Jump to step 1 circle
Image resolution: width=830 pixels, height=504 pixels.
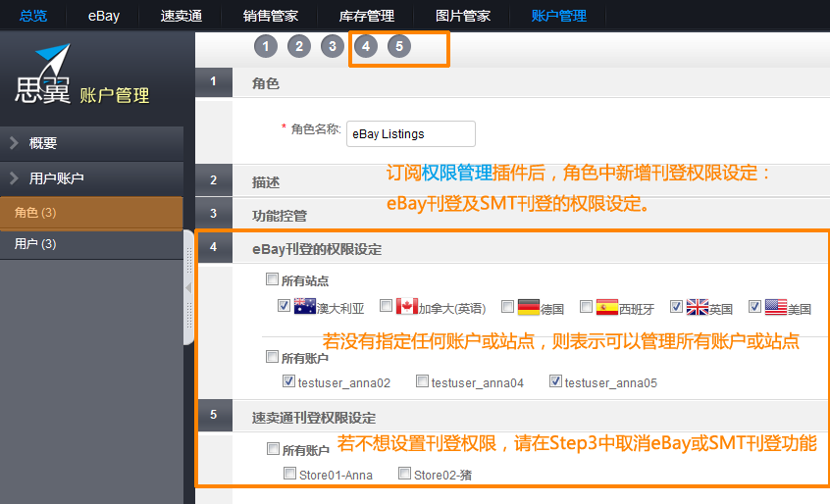pyautogui.click(x=266, y=46)
